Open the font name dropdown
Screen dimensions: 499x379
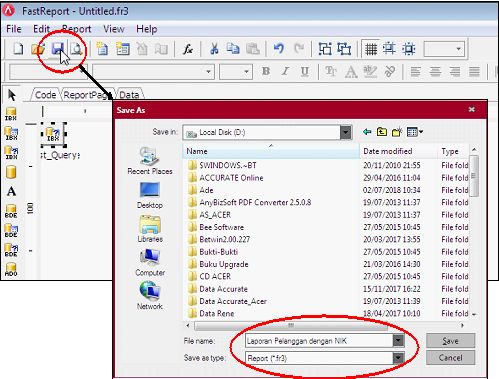(208, 72)
